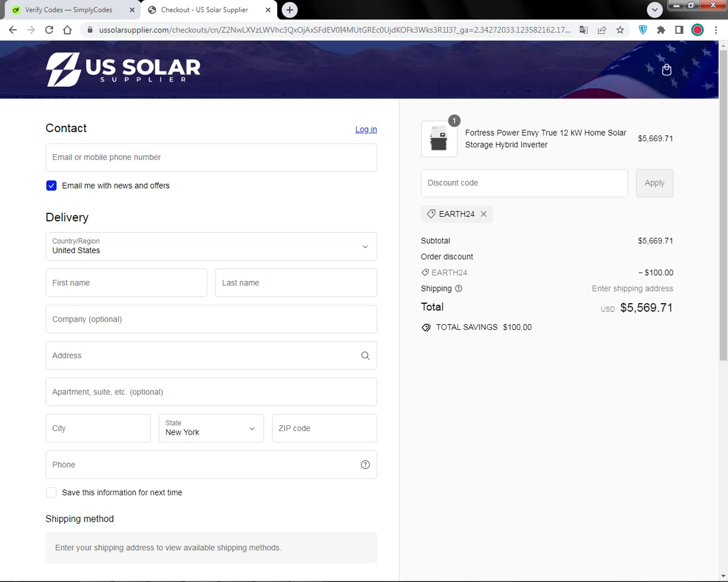
Task: Open a new browser tab
Action: point(290,10)
